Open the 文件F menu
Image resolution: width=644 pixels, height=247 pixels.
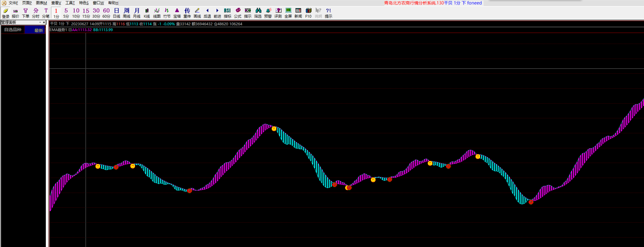(13, 3)
